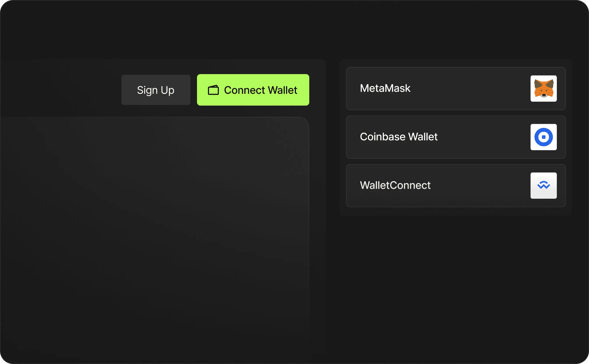Screen dimensions: 589x364
Task: Click the "Sign Up" button text
Action: tap(156, 90)
